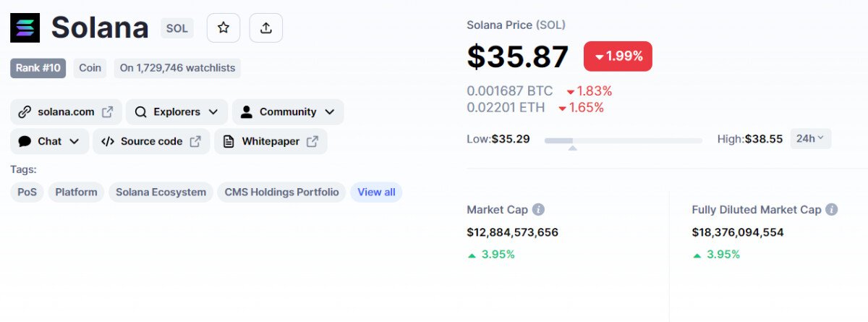This screenshot has height=322, width=868.
Task: Open Fully Diluted Market Cap info icon
Action: [x=832, y=210]
